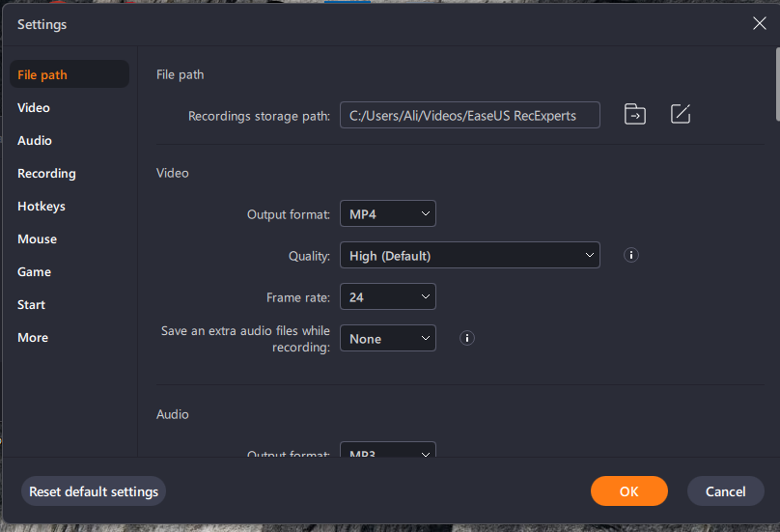Show info tooltip beside Quality dropdown
Screen dimensions: 780x532
[631, 256]
